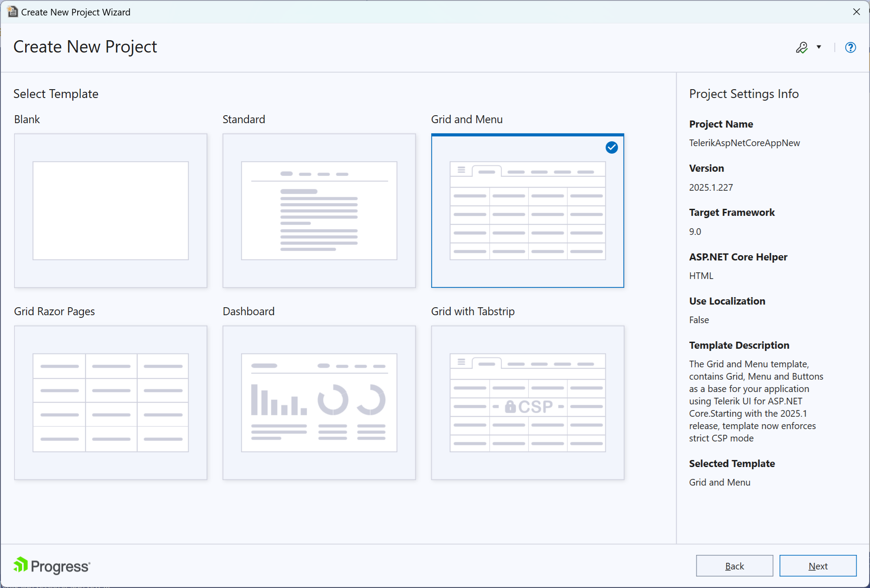Close the Create New Project Wizard

(x=856, y=11)
